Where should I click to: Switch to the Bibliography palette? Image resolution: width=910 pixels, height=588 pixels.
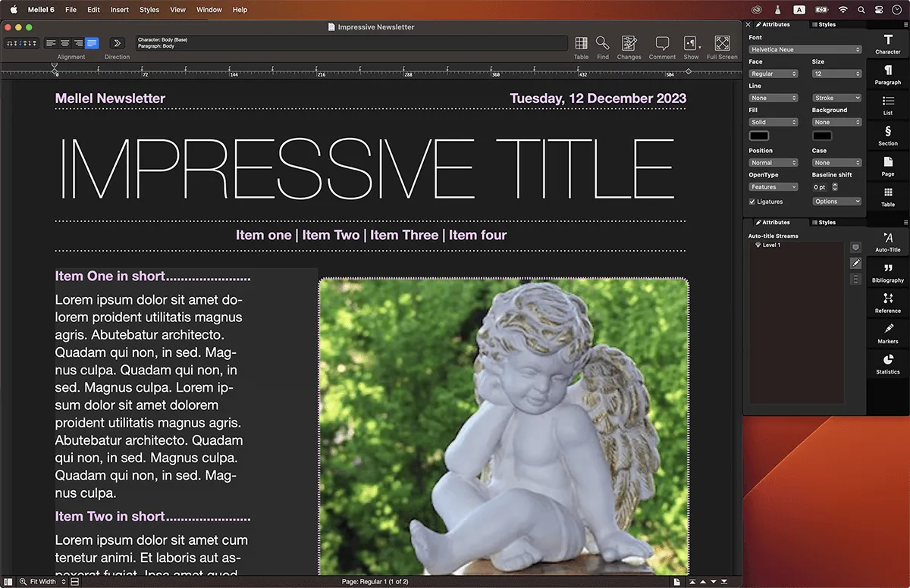coord(887,272)
